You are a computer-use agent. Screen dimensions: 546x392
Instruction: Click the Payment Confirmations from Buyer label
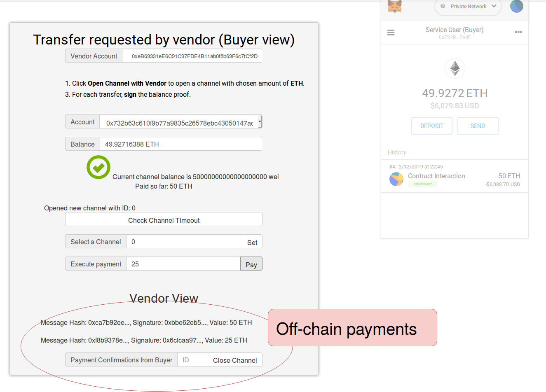point(121,360)
